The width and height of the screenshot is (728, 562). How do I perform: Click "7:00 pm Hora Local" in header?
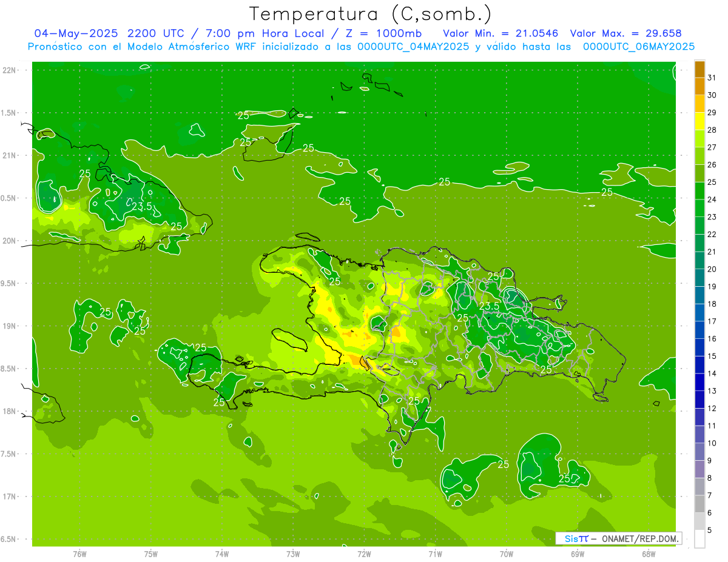(x=265, y=33)
